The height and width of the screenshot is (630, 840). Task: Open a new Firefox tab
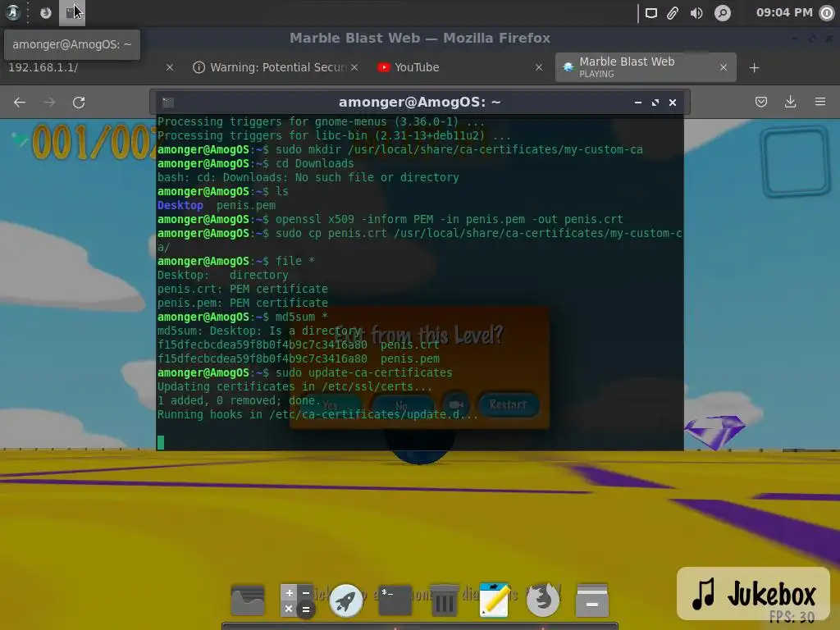tap(755, 68)
